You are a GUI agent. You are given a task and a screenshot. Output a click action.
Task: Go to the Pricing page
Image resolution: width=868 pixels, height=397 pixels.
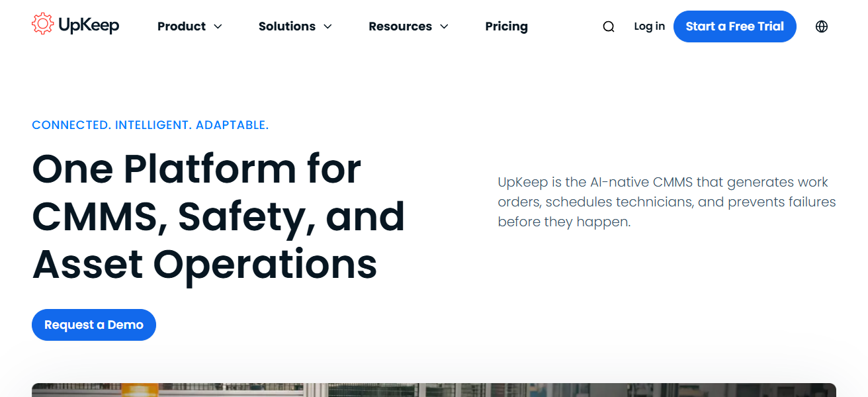click(506, 26)
